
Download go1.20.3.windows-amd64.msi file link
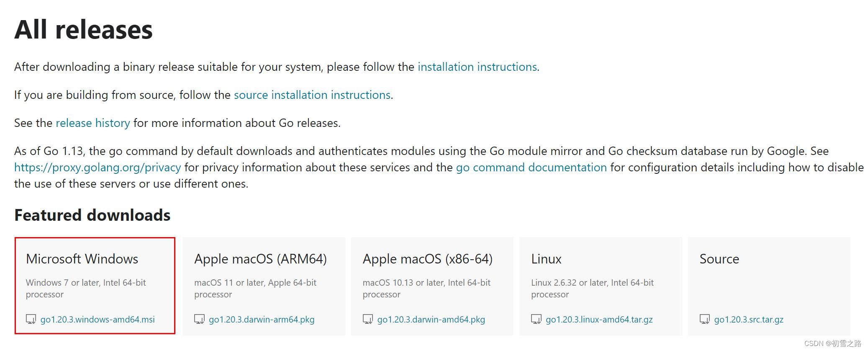[98, 320]
